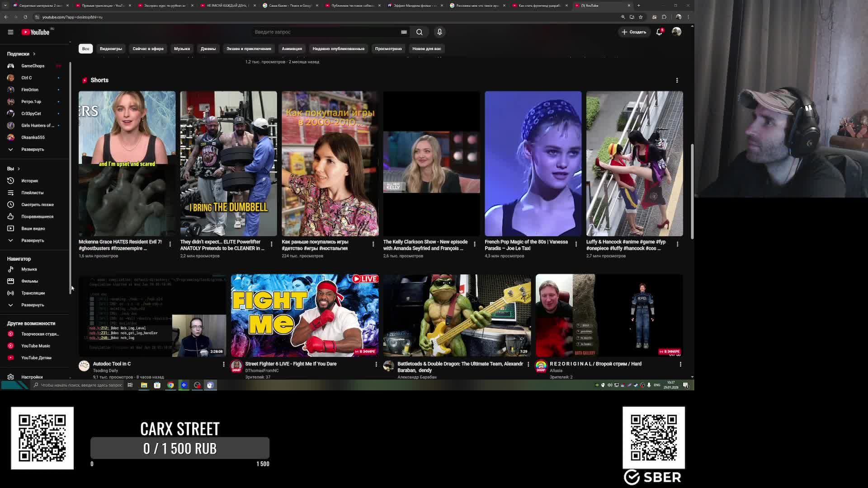Screen dimensions: 868x488
Task: Open menu for Mckenna Grace short
Action: 170,244
